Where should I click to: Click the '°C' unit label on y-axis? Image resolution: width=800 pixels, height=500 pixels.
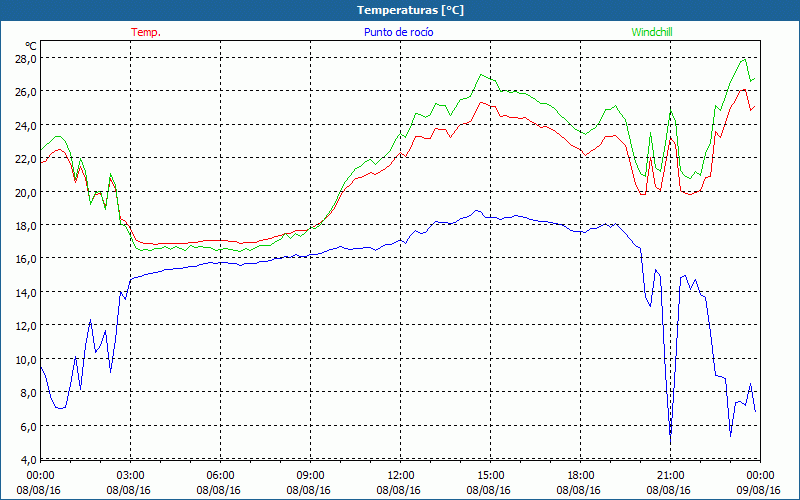[x=31, y=46]
